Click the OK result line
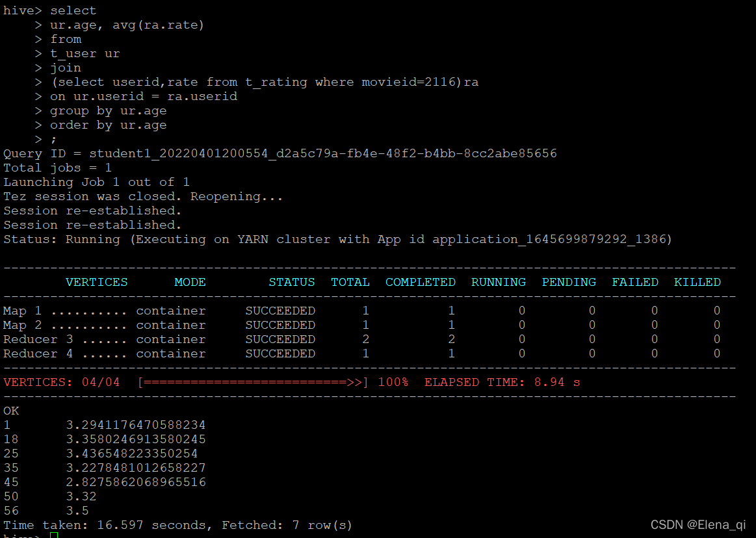 tap(10, 411)
